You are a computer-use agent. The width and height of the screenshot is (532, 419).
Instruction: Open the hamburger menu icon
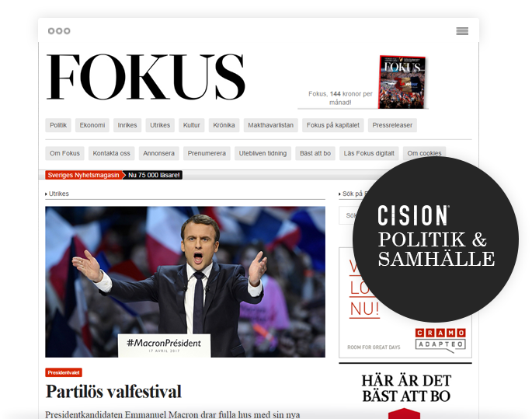(462, 31)
